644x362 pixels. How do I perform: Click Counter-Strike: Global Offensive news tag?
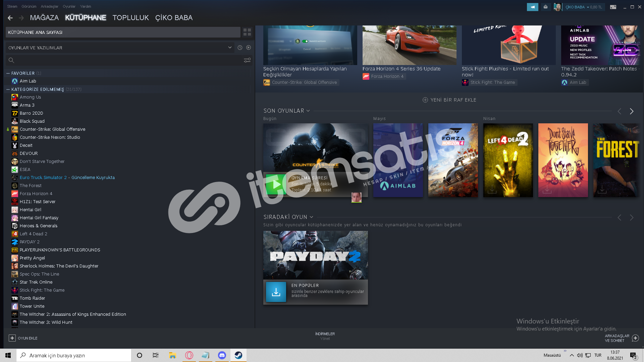coord(301,82)
